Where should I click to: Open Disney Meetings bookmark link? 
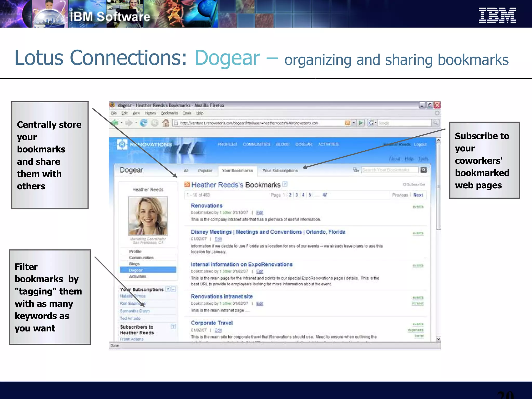268,232
